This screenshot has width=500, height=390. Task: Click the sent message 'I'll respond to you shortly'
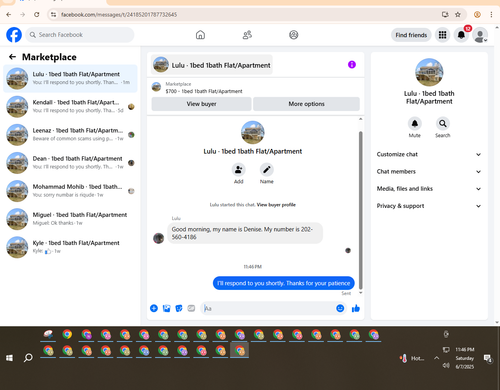click(284, 283)
